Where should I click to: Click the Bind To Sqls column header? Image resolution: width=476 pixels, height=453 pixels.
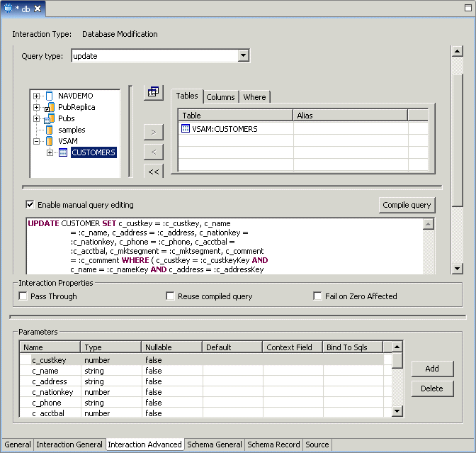click(x=353, y=347)
